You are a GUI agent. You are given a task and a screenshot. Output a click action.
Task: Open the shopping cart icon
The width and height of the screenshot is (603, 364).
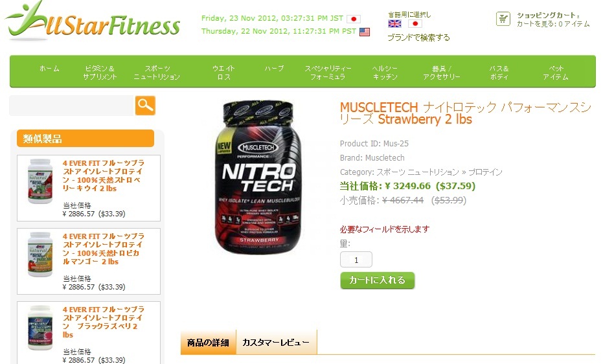(x=503, y=19)
